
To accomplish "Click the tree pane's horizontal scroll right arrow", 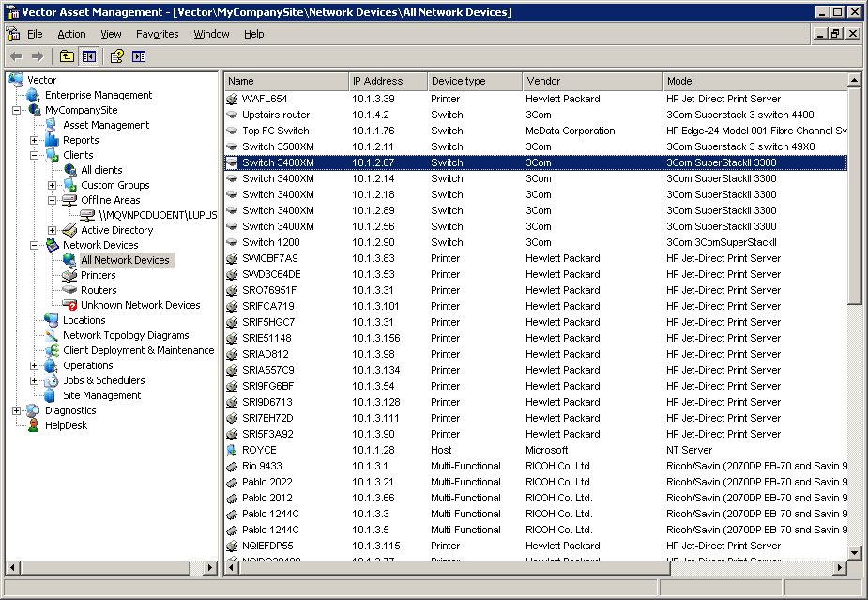I will 210,567.
